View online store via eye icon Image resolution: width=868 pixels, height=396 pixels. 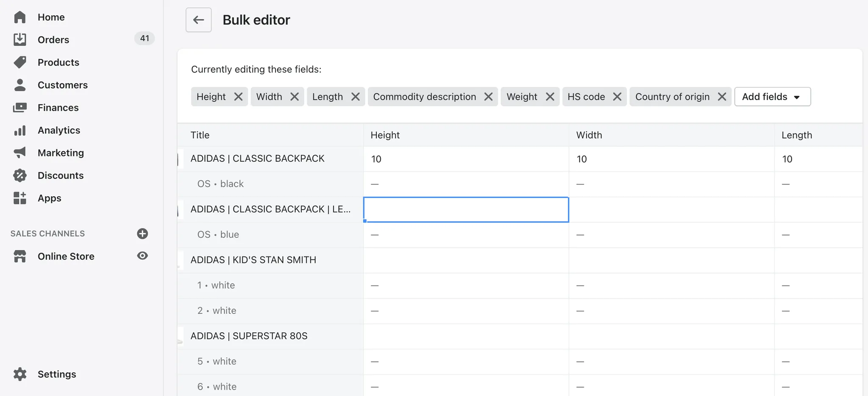[x=142, y=256]
